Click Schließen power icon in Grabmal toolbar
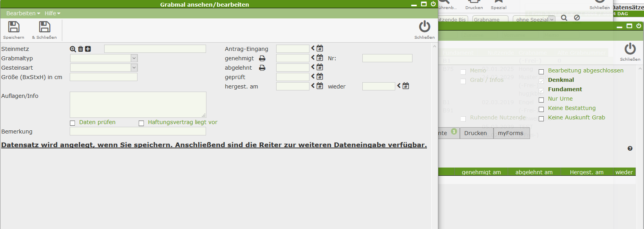Screen dimensions: 644x229 pos(424,27)
